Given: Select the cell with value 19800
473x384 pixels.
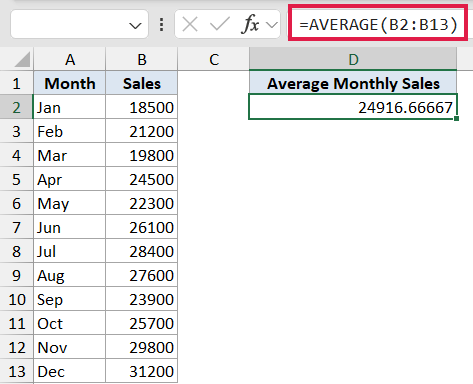Looking at the screenshot, I should pyautogui.click(x=142, y=155).
